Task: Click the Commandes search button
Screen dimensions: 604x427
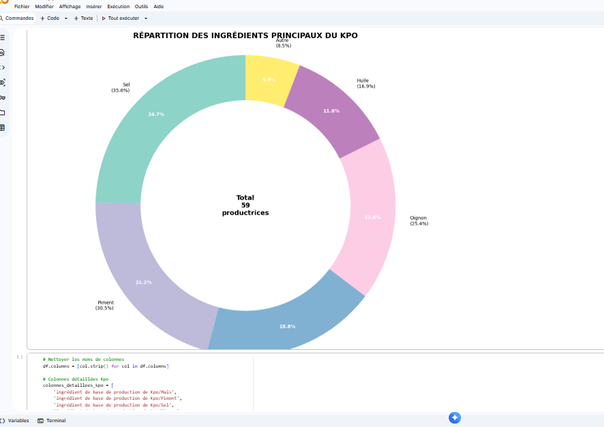Action: tap(17, 18)
